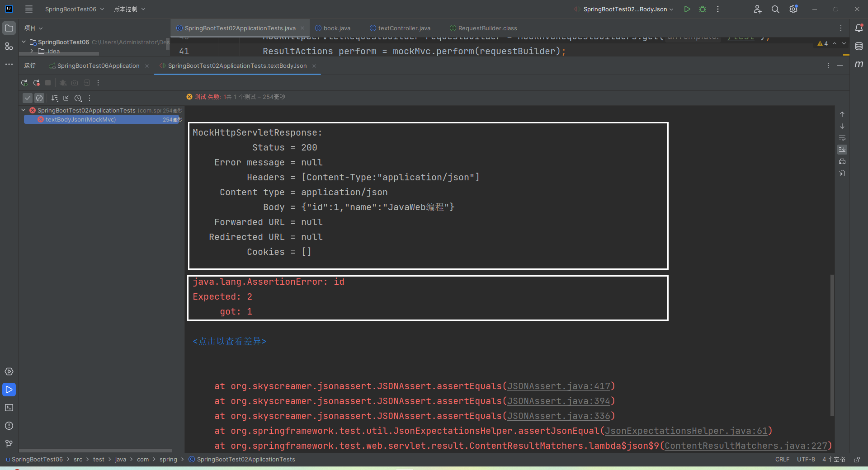Open 项目 view dropdown
868x470 pixels.
coord(33,28)
